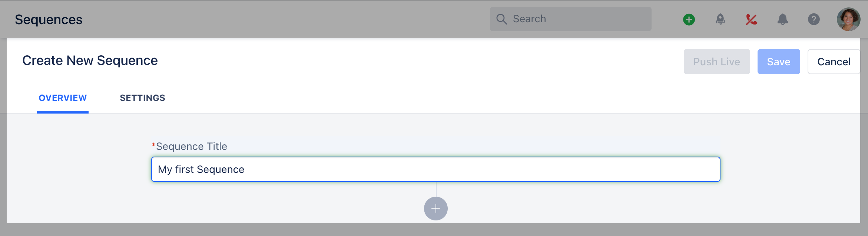Open the notifications bell
The height and width of the screenshot is (236, 868).
[782, 19]
